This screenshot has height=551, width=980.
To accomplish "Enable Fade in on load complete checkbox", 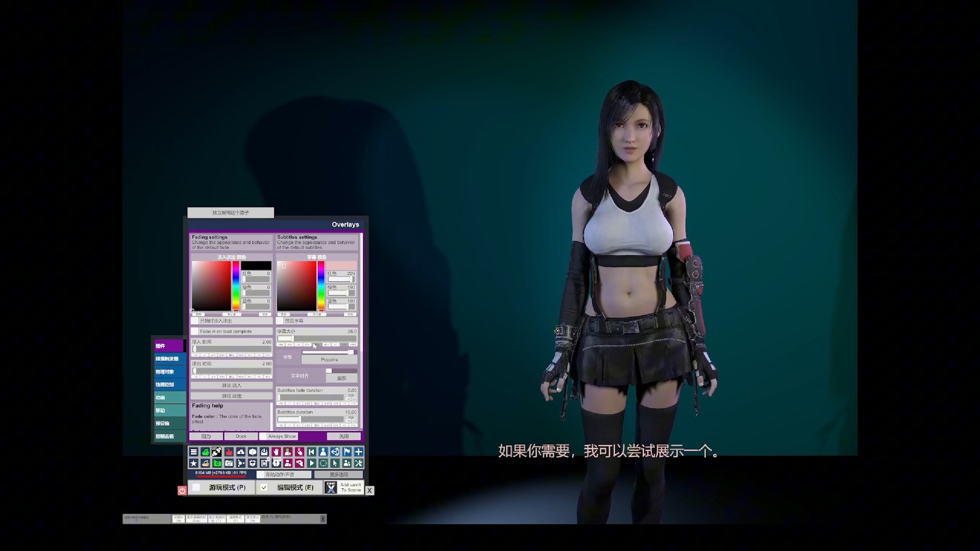I will point(194,332).
